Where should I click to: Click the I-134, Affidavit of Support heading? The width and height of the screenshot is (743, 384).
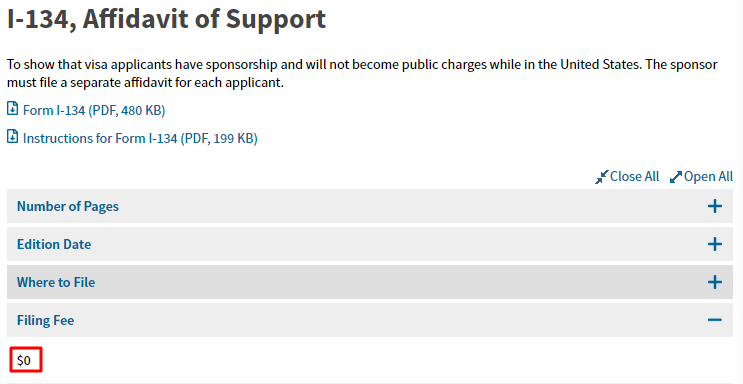click(166, 19)
